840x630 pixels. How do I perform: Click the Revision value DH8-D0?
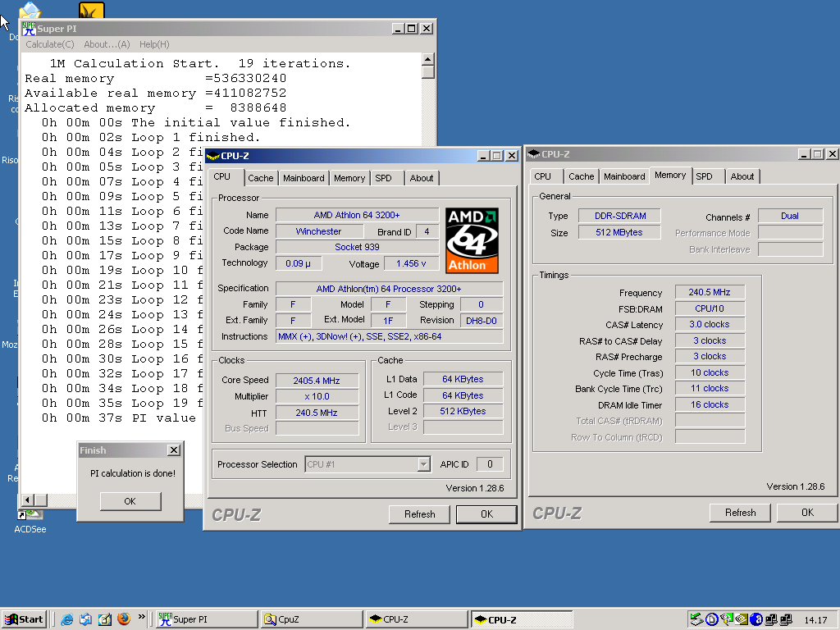coord(481,321)
